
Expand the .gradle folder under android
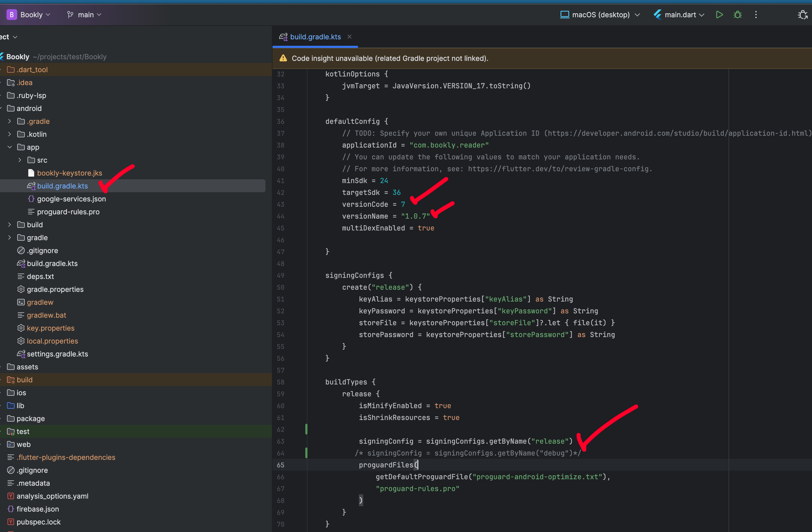(x=9, y=121)
